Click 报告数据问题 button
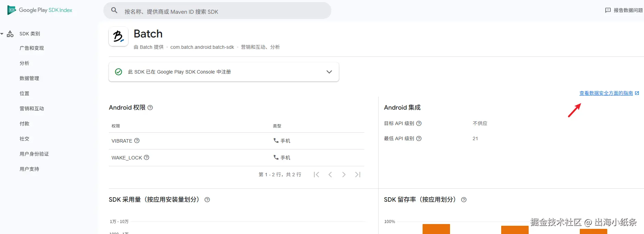 point(624,10)
